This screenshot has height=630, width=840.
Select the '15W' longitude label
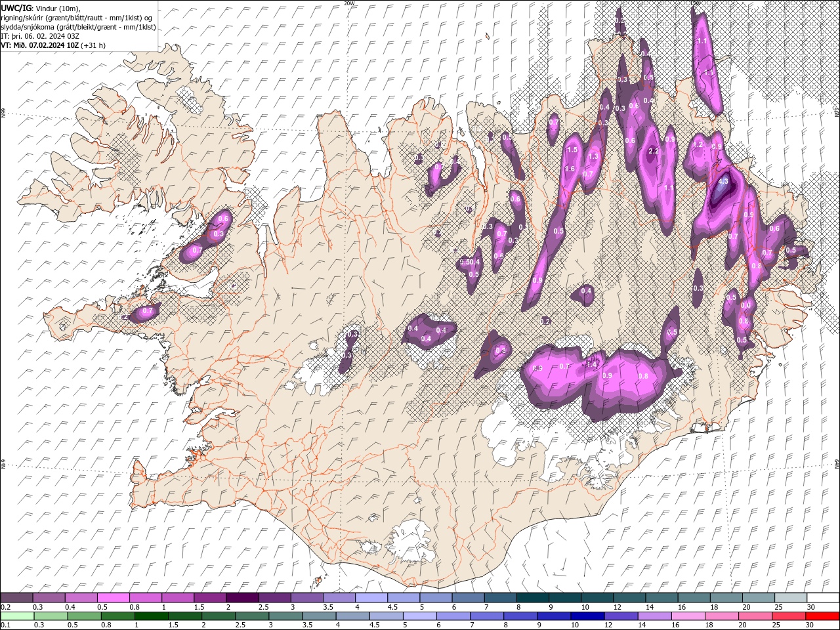[x=695, y=3]
